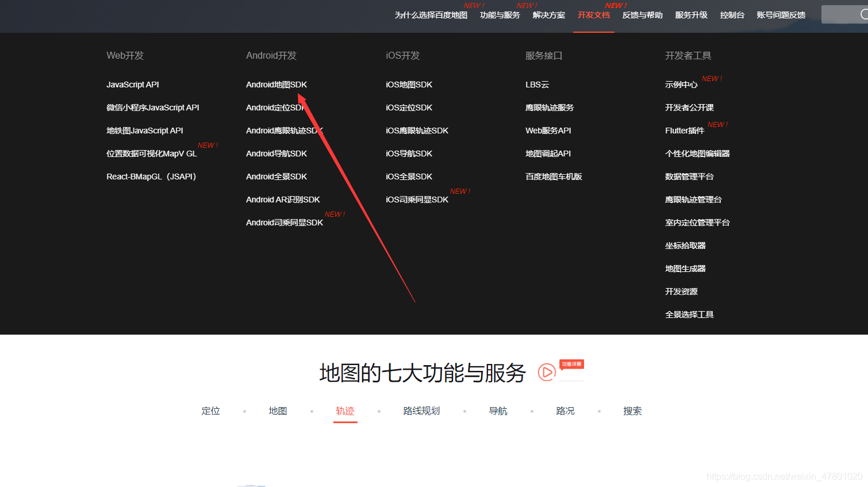Open iOS全景SDK link
The height and width of the screenshot is (487, 868).
[409, 177]
